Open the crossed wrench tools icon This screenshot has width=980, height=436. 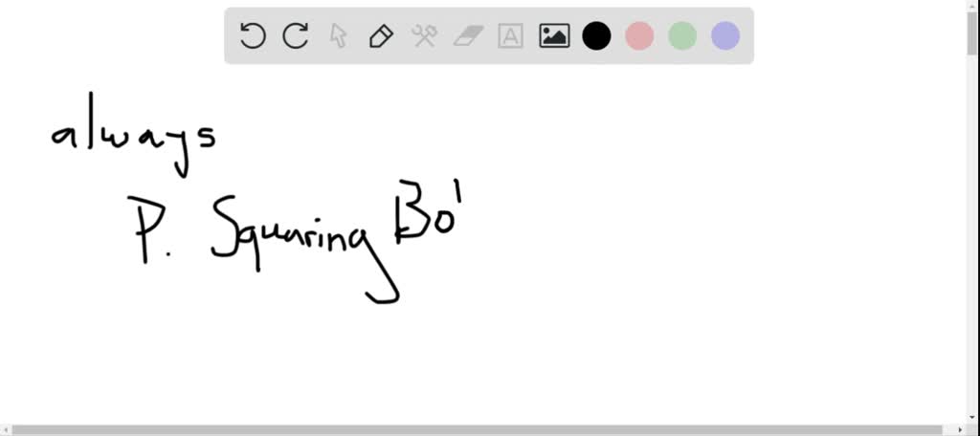(x=424, y=36)
